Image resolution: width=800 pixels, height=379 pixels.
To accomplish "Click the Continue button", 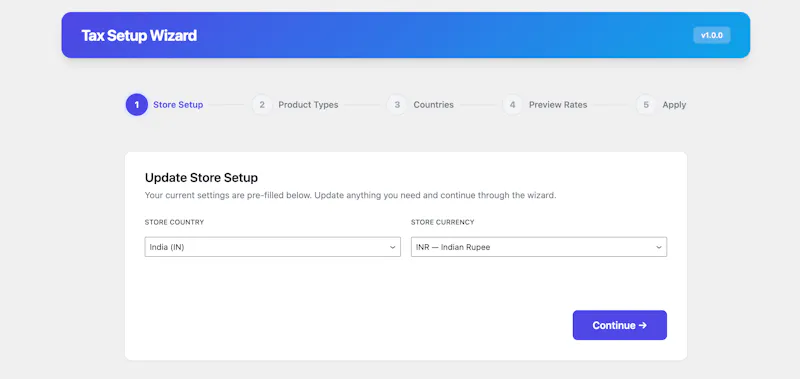I will [x=619, y=325].
